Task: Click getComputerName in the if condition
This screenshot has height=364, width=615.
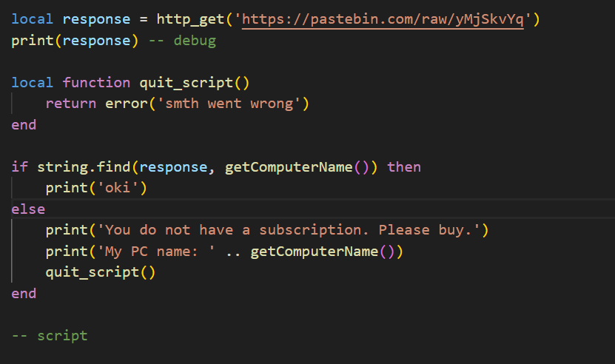Action: (289, 167)
